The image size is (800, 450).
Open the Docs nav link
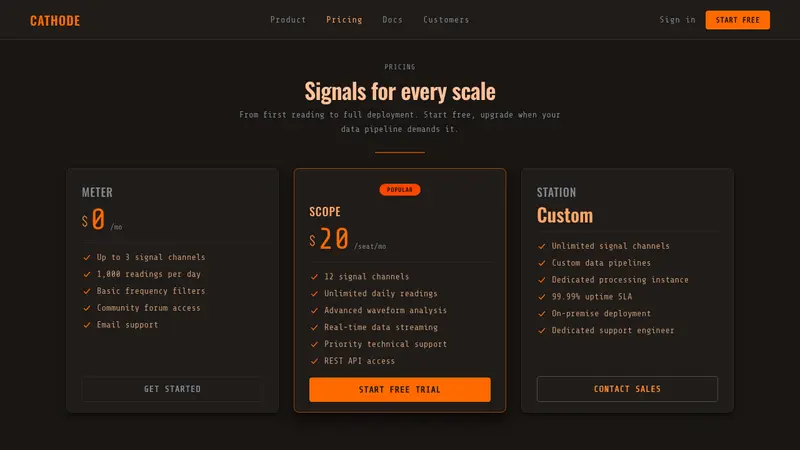tap(392, 20)
